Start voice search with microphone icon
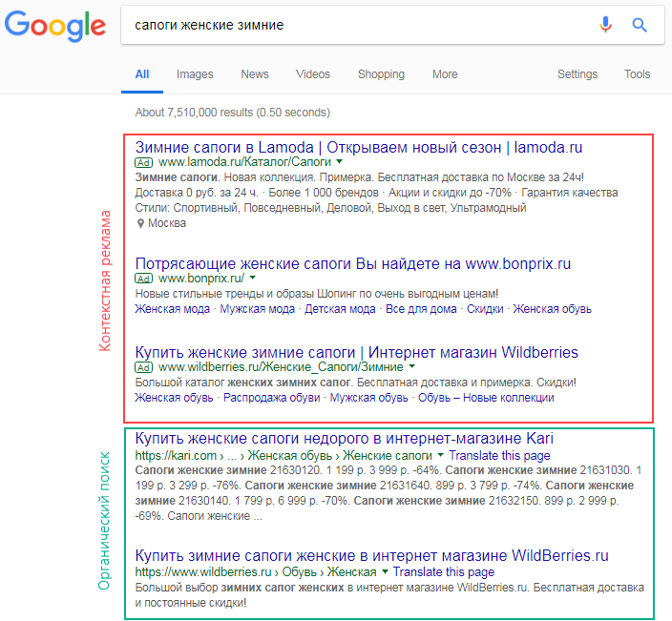This screenshot has width=672, height=621. coord(605,25)
